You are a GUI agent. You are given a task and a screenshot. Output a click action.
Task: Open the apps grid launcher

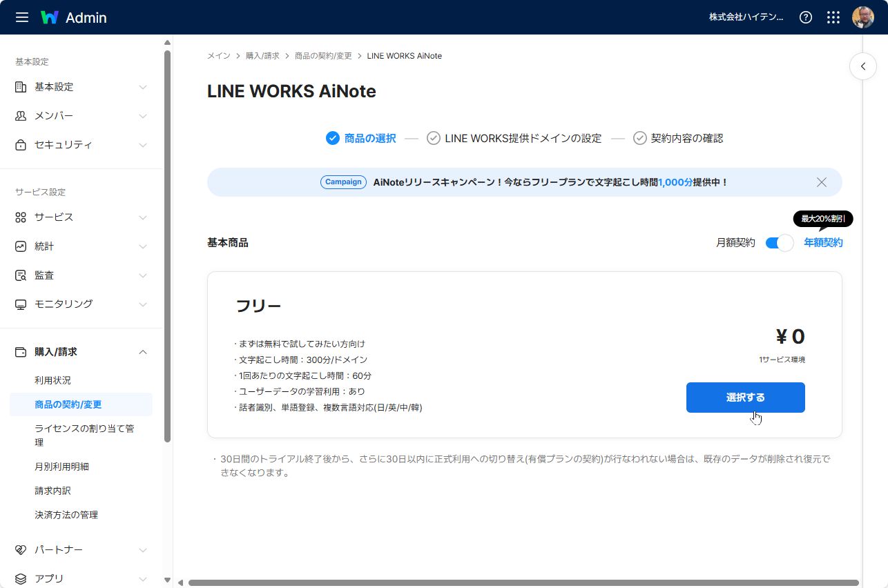click(833, 17)
